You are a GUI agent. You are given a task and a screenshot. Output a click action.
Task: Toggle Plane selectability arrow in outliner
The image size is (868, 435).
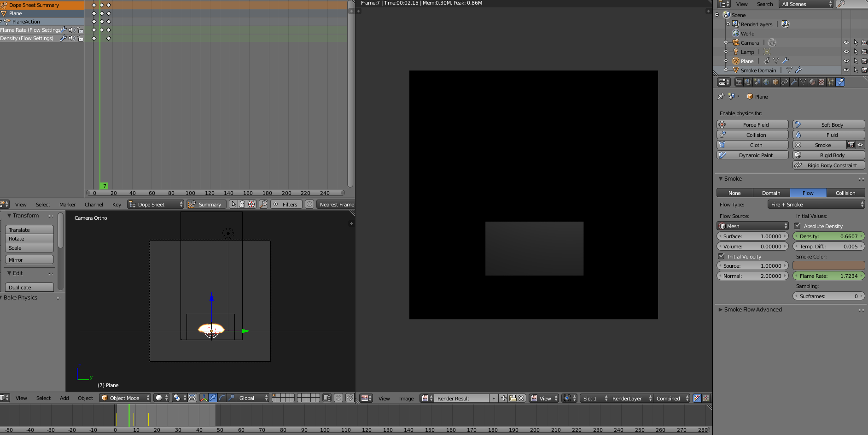click(856, 61)
